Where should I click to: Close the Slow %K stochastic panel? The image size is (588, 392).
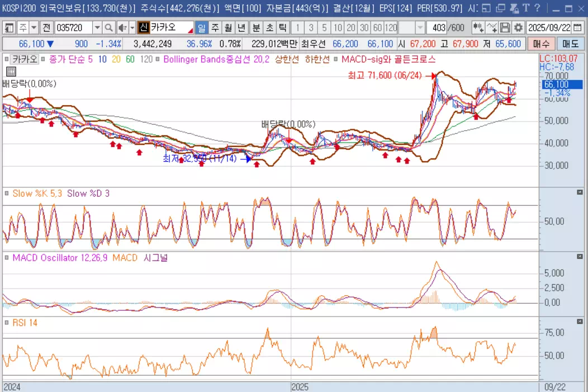click(x=580, y=192)
